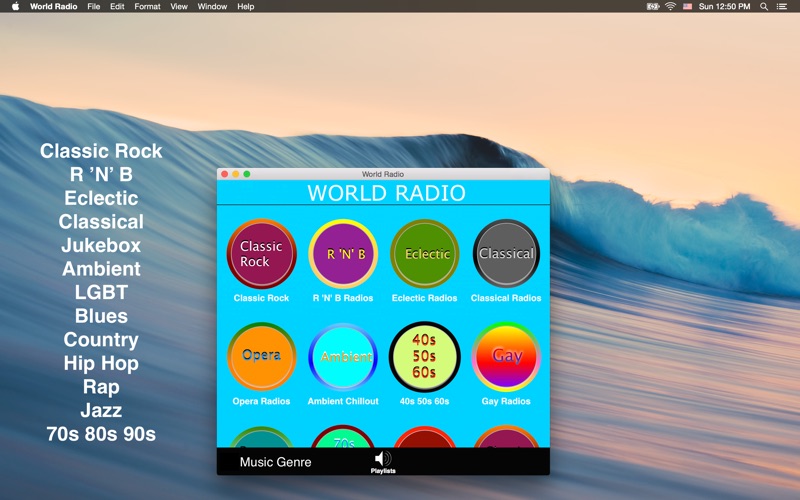Screen dimensions: 800x500
Task: Open the Apple menu
Action: (x=15, y=6)
